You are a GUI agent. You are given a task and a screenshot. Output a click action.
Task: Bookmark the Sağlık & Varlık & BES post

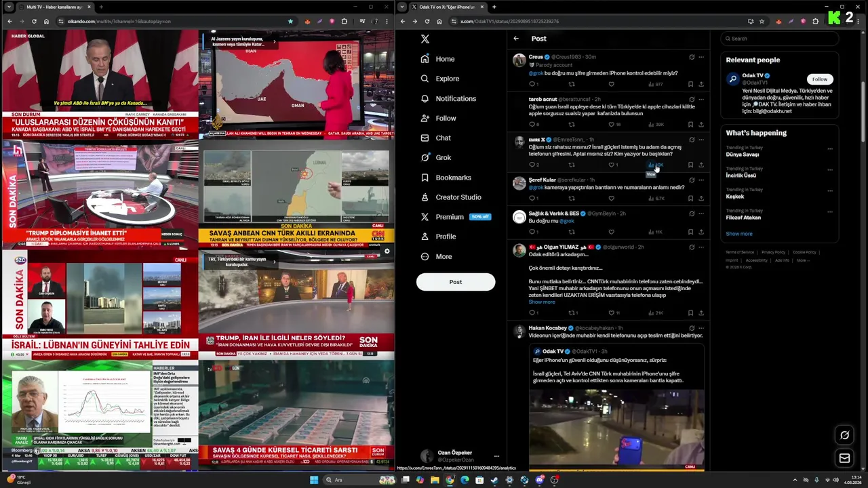pos(690,232)
